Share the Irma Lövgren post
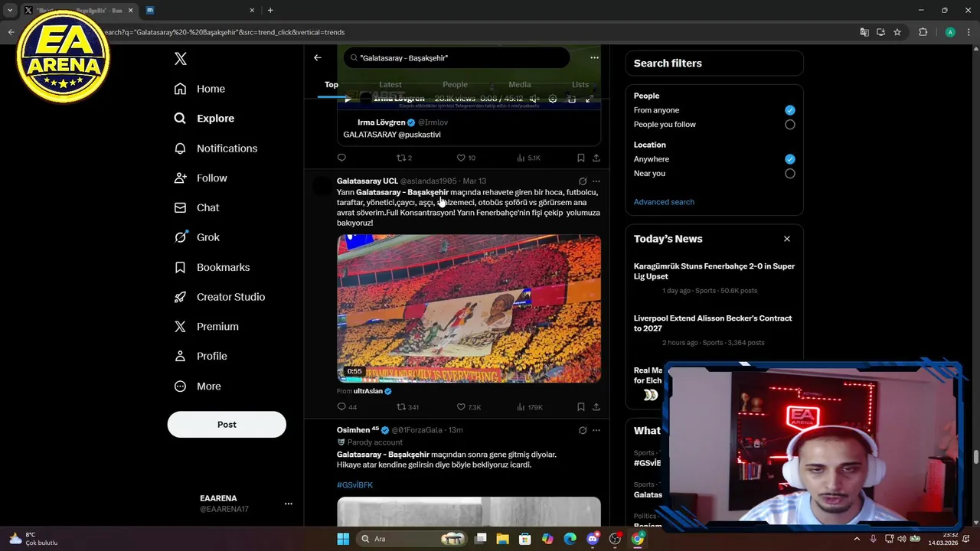This screenshot has width=980, height=551. [596, 158]
